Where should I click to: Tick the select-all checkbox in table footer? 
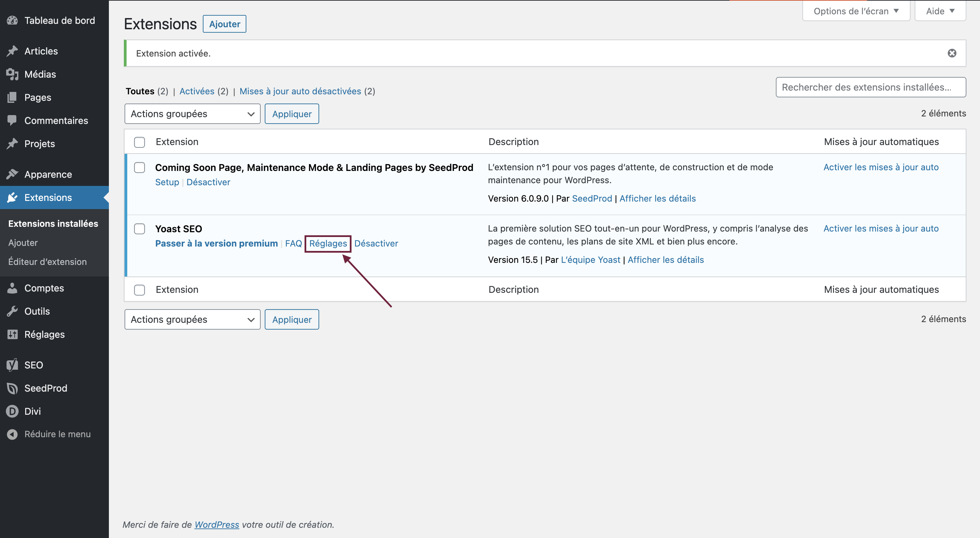pos(140,290)
